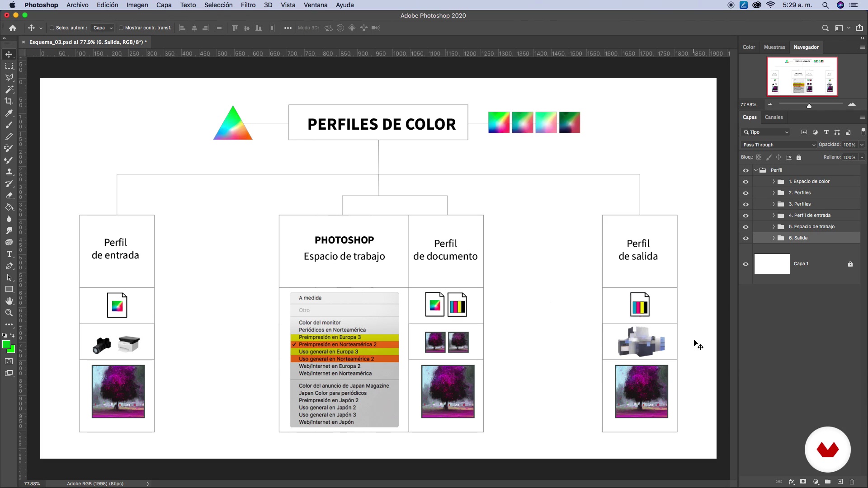Open the three-dots more align options

288,28
